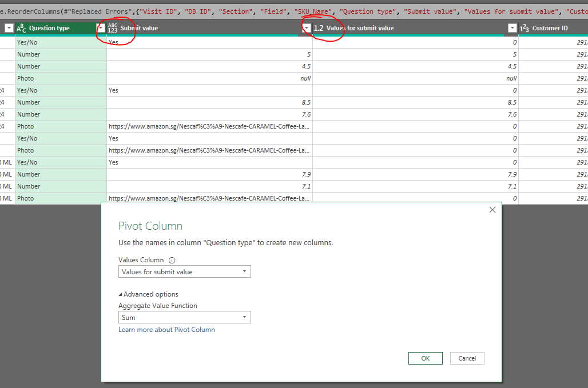The image size is (588, 388).
Task: Click the Question type column text-type icon
Action: (x=21, y=28)
